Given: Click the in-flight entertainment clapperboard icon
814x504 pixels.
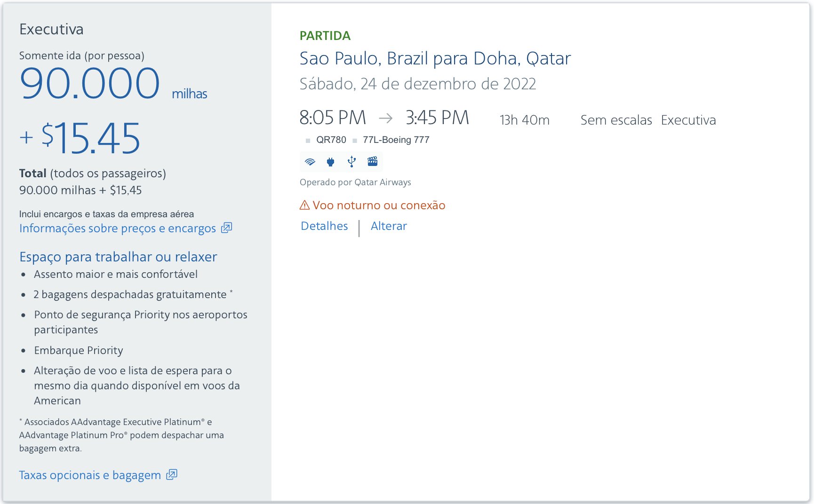Looking at the screenshot, I should 373,161.
